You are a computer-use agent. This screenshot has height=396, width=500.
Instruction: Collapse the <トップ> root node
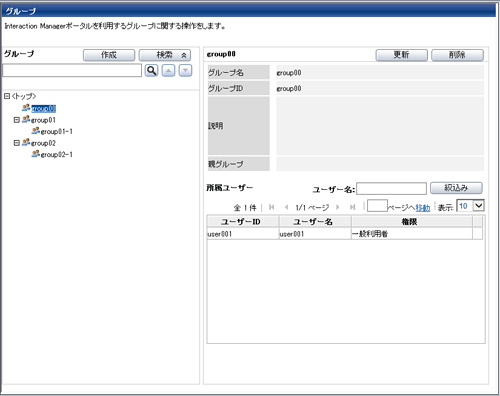click(x=7, y=96)
